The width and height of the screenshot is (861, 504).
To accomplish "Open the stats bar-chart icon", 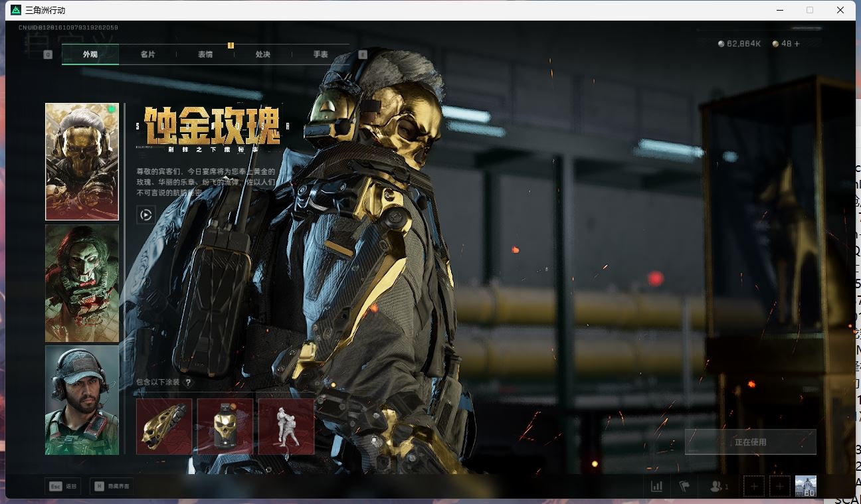I will tap(656, 486).
